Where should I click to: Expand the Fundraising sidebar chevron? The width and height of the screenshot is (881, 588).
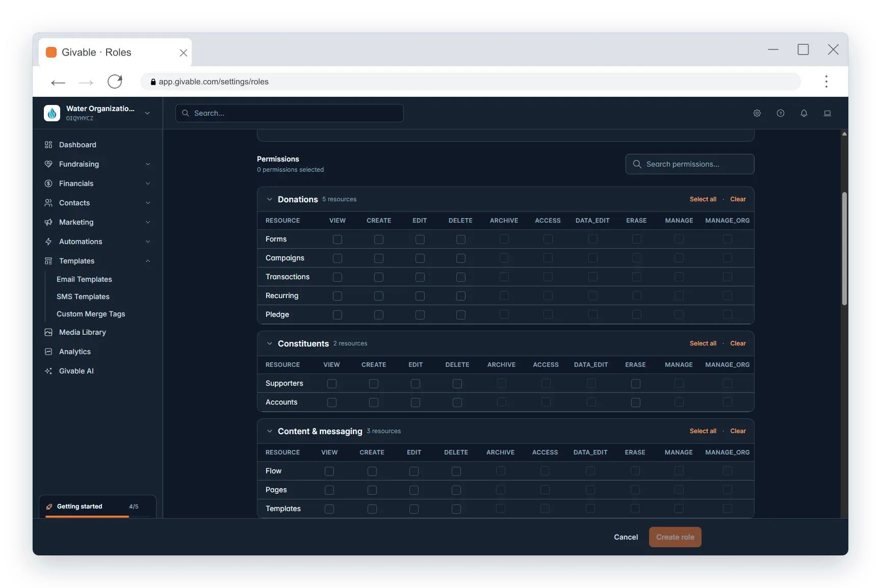[x=148, y=164]
